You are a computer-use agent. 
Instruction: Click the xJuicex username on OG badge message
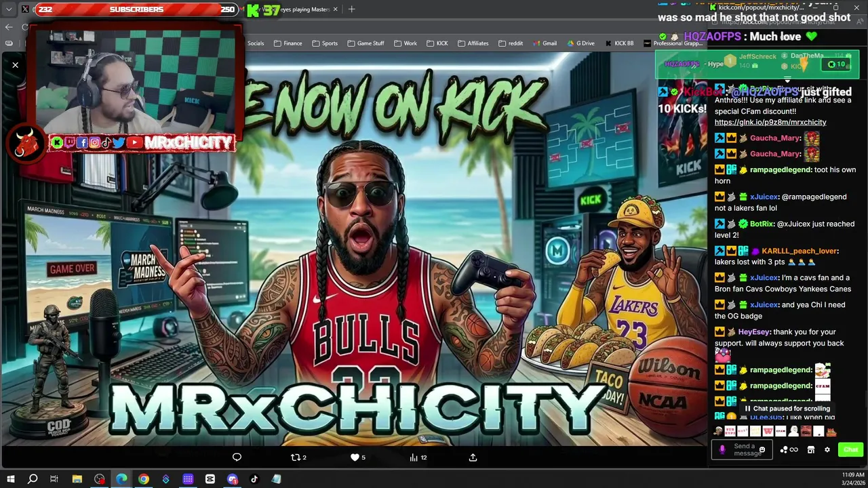tap(764, 305)
